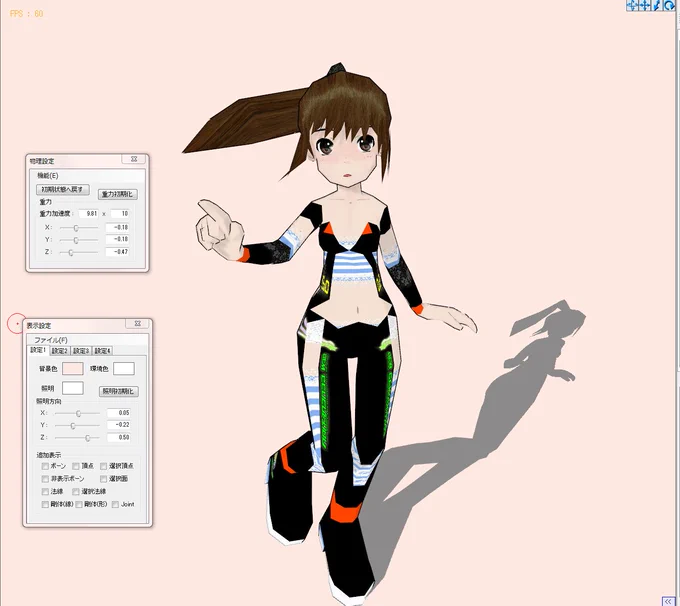The width and height of the screenshot is (680, 606).
Task: Click the 照明方向 X slider
Action: 78,413
